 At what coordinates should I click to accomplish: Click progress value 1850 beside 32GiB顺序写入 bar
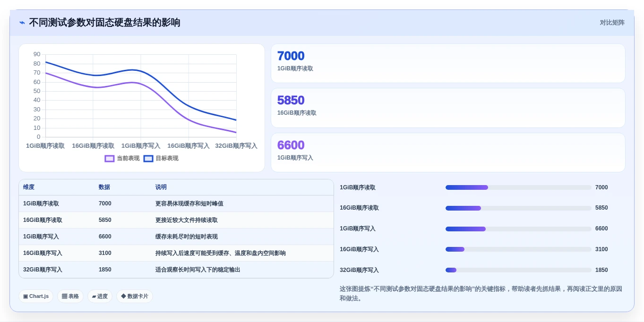pyautogui.click(x=601, y=270)
